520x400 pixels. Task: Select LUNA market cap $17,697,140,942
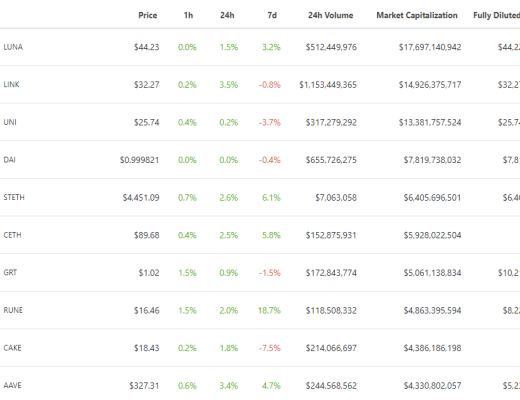pyautogui.click(x=430, y=47)
